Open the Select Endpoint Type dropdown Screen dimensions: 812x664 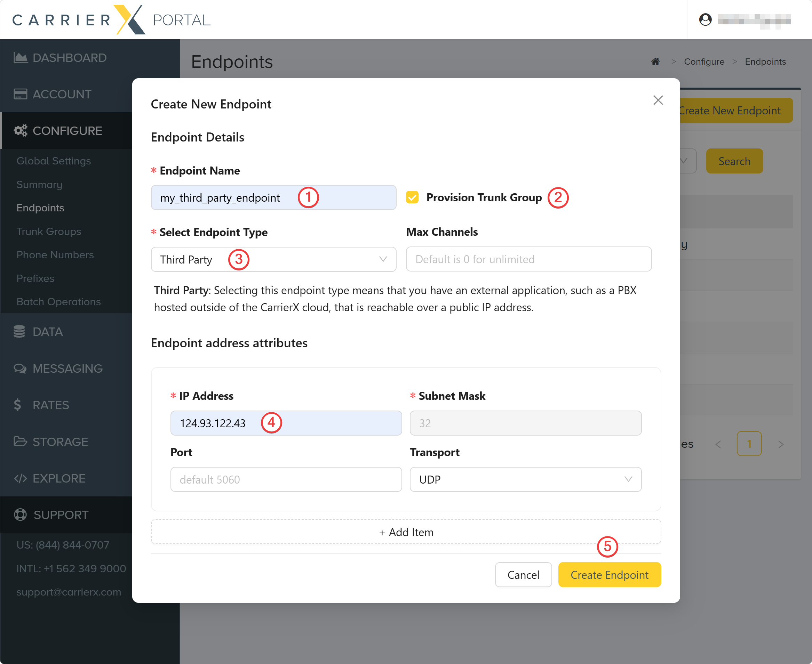(x=273, y=259)
